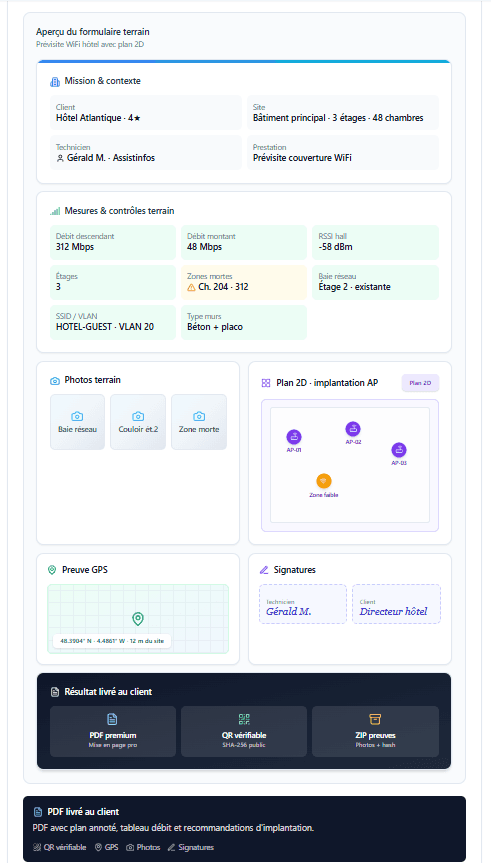Click the RSSI hall measurement tile
This screenshot has width=491, height=863.
tap(375, 242)
